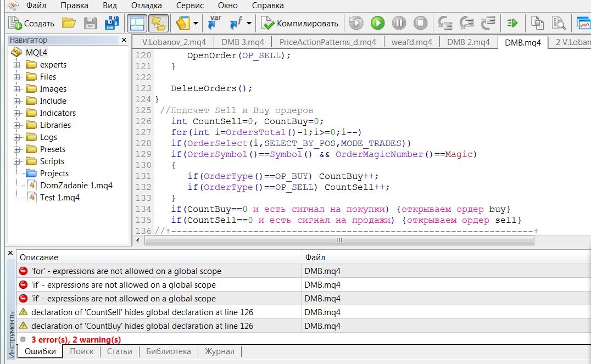Expand the Images folder

pyautogui.click(x=16, y=89)
